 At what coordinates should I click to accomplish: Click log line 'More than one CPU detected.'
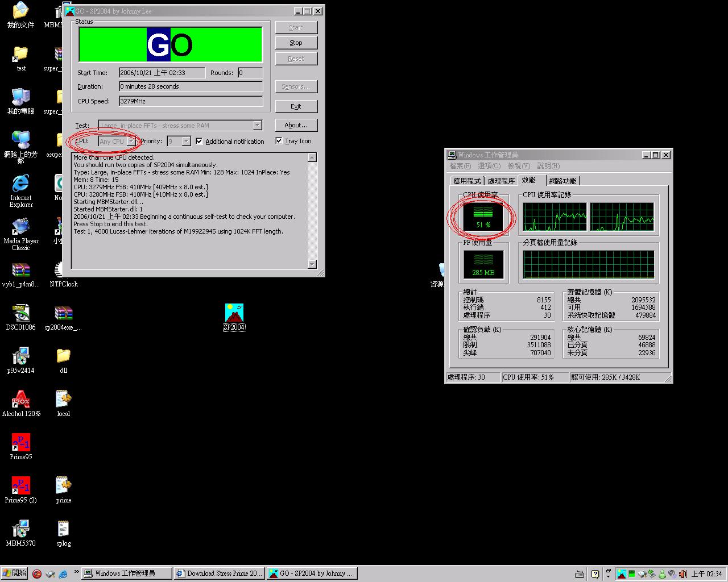click(114, 157)
